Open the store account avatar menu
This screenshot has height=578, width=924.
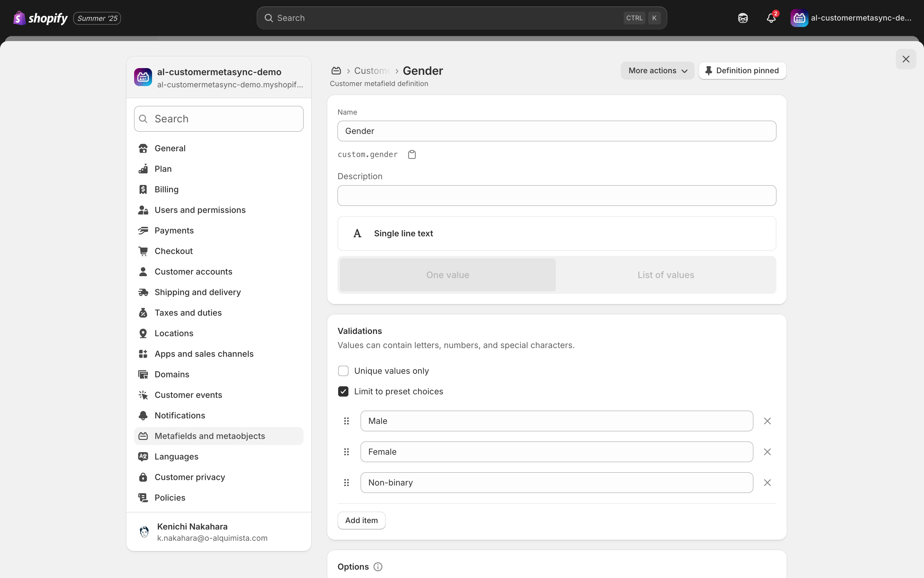click(x=851, y=18)
